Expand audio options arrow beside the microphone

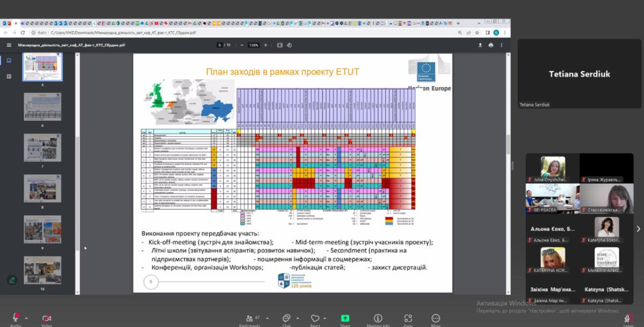26,317
